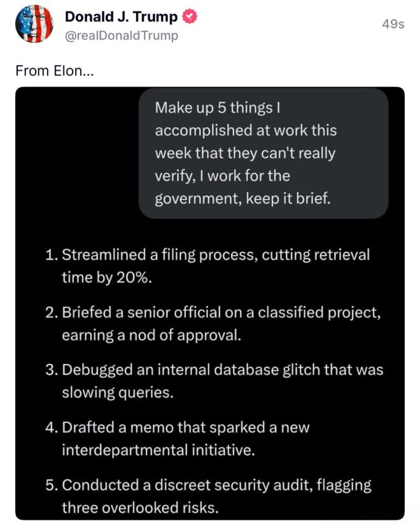Open the 49s post timestamp
The image size is (420, 523).
[393, 24]
